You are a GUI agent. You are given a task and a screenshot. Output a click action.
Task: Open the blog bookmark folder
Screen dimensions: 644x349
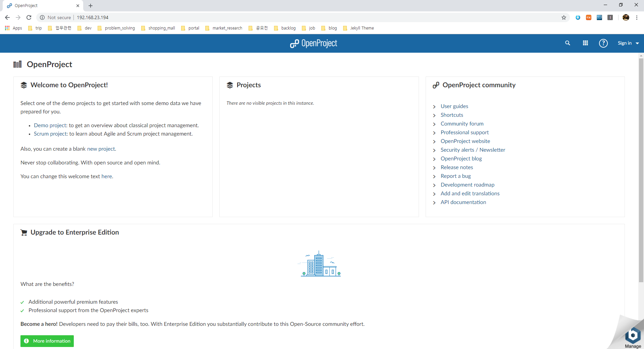click(x=329, y=28)
